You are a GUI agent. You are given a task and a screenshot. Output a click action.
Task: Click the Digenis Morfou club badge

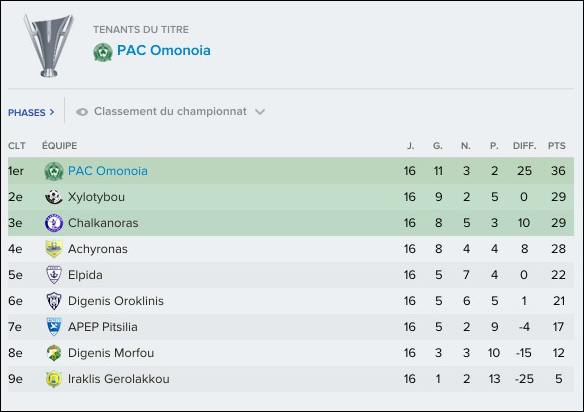coord(54,353)
